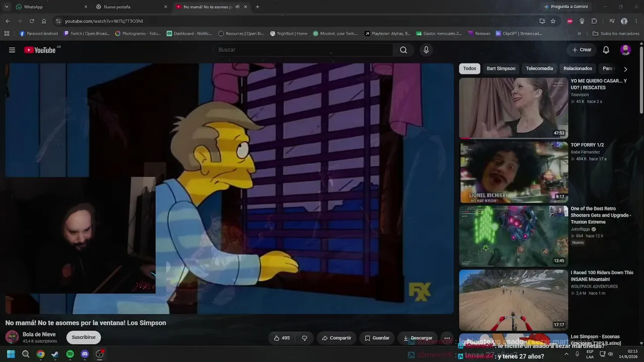
Task: Bookmark this page with the star icon
Action: coord(553,21)
